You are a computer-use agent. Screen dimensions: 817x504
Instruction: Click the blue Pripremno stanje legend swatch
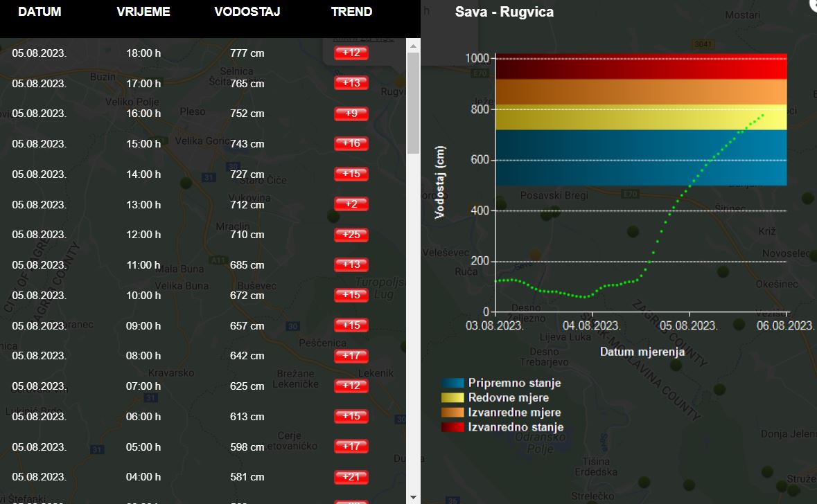453,384
